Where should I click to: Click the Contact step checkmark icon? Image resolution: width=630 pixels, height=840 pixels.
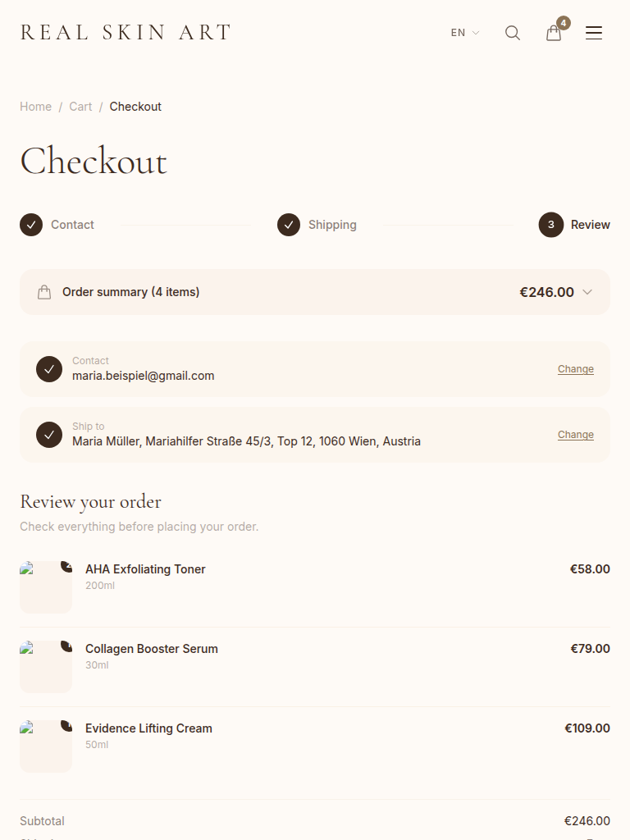click(x=31, y=225)
